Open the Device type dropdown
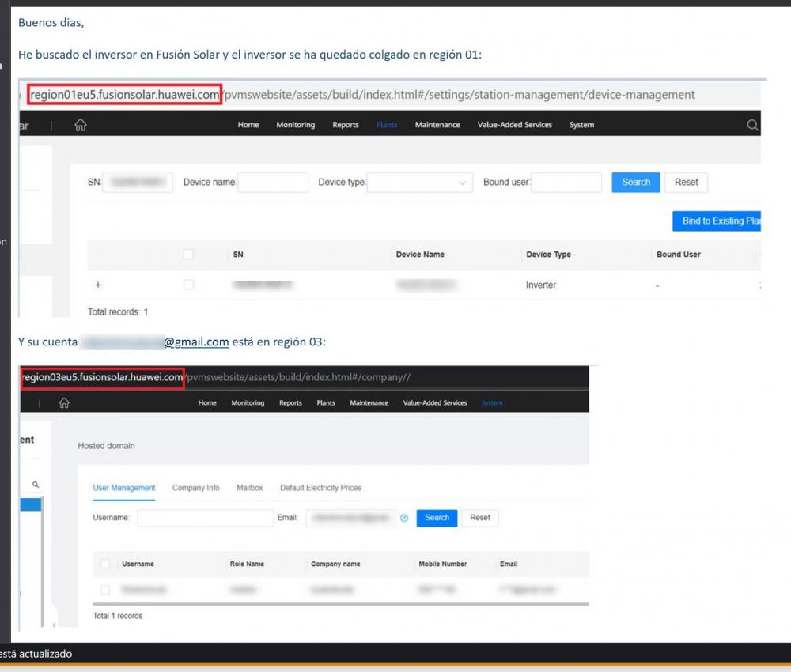 pos(420,183)
